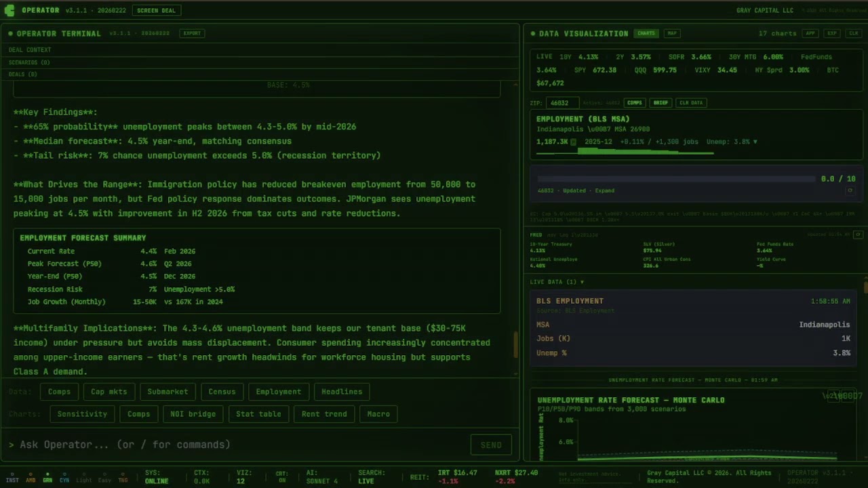The image size is (868, 488).
Task: Select the Cap mkts data chip
Action: [x=108, y=392]
